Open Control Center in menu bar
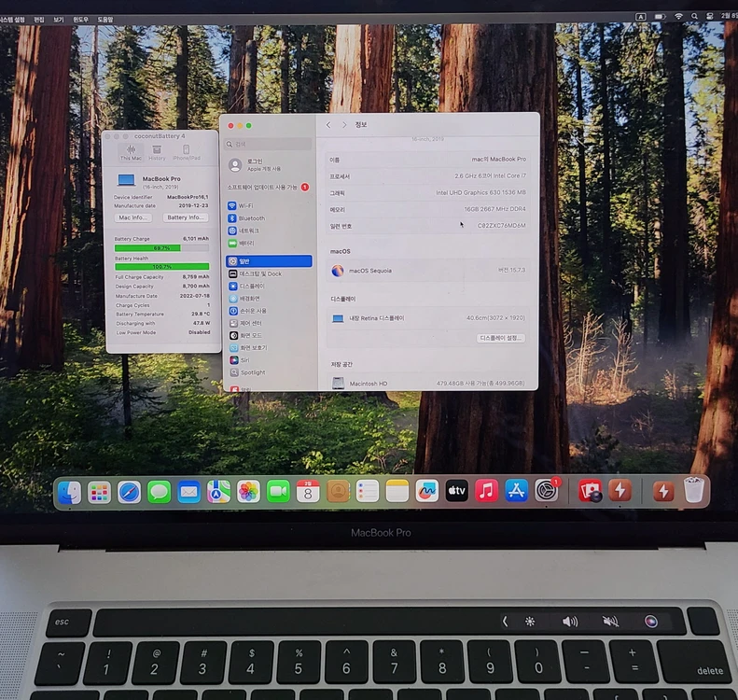This screenshot has width=738, height=700. [709, 16]
